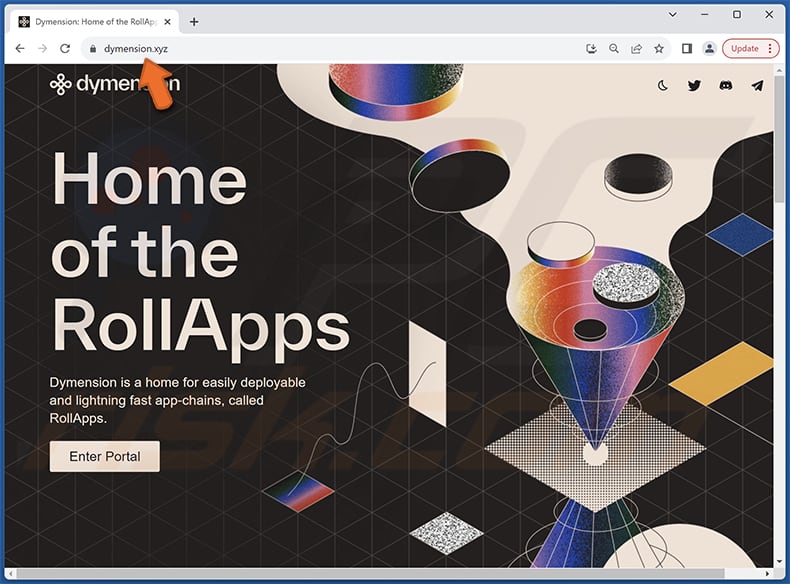This screenshot has width=790, height=584.
Task: Click the Enter Portal button
Action: [x=105, y=457]
